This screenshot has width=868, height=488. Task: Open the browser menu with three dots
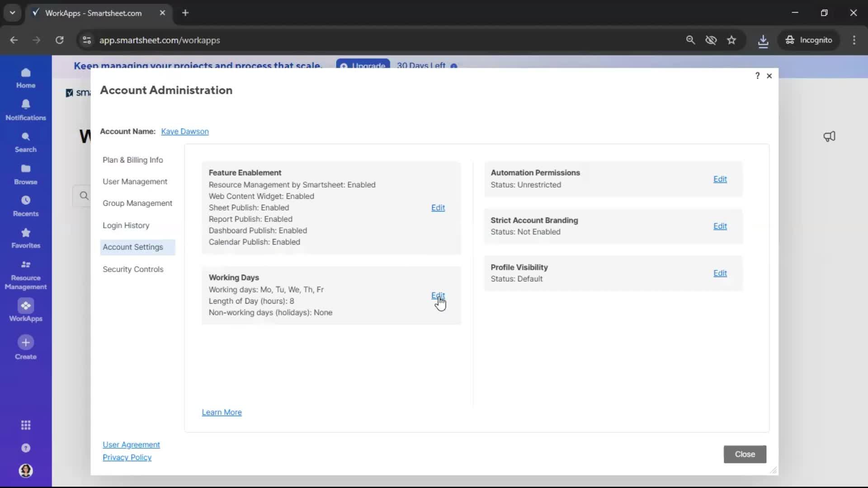click(x=854, y=40)
